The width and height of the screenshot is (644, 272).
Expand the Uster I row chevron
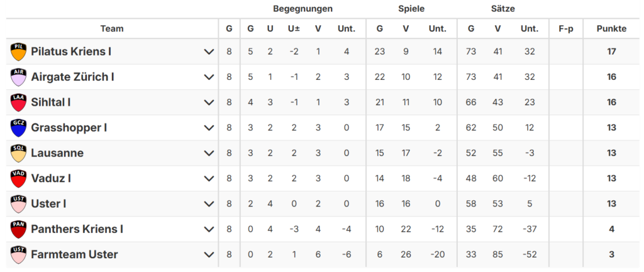[x=209, y=204]
